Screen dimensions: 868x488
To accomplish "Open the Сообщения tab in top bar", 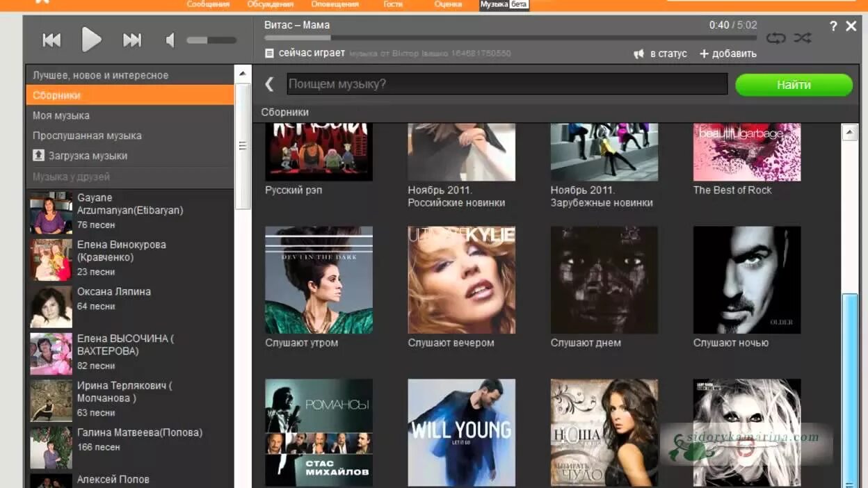I will [208, 4].
